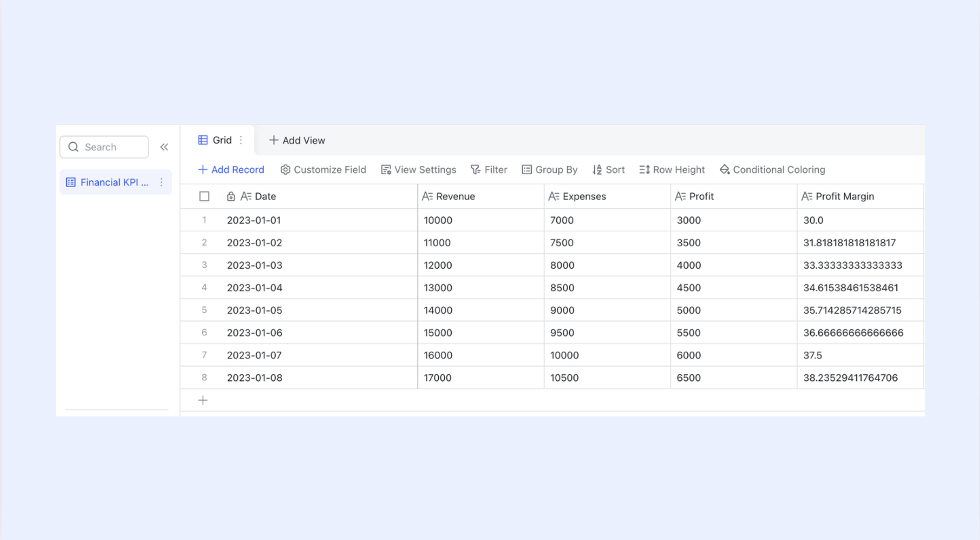Click the Group By icon
The height and width of the screenshot is (540, 980).
[527, 170]
